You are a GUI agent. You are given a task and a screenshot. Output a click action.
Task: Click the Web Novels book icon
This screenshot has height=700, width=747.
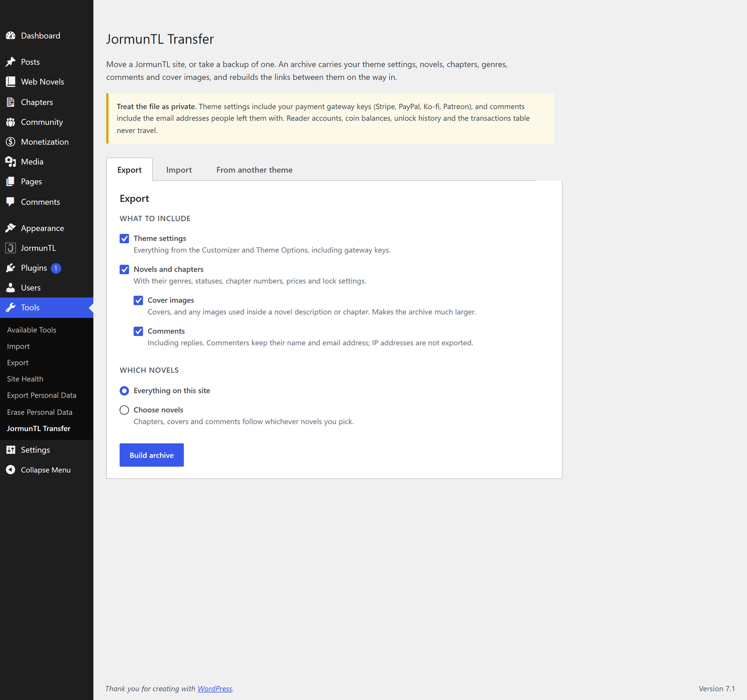[10, 82]
